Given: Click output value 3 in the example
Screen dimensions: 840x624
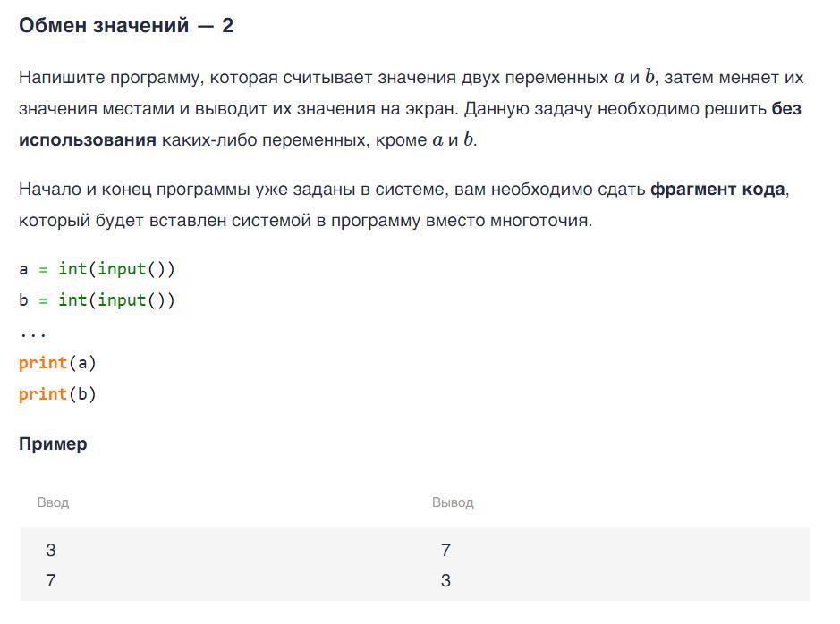Looking at the screenshot, I should tap(445, 581).
